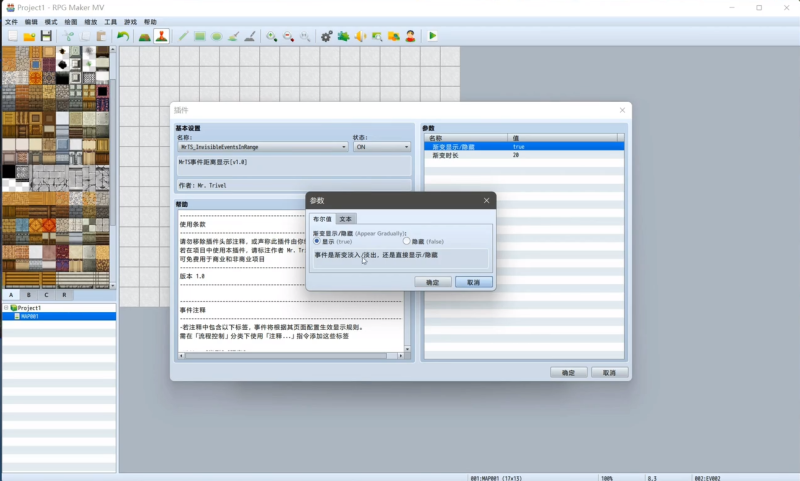Close the 参数 dialog with X
The height and width of the screenshot is (481, 800).
[486, 200]
